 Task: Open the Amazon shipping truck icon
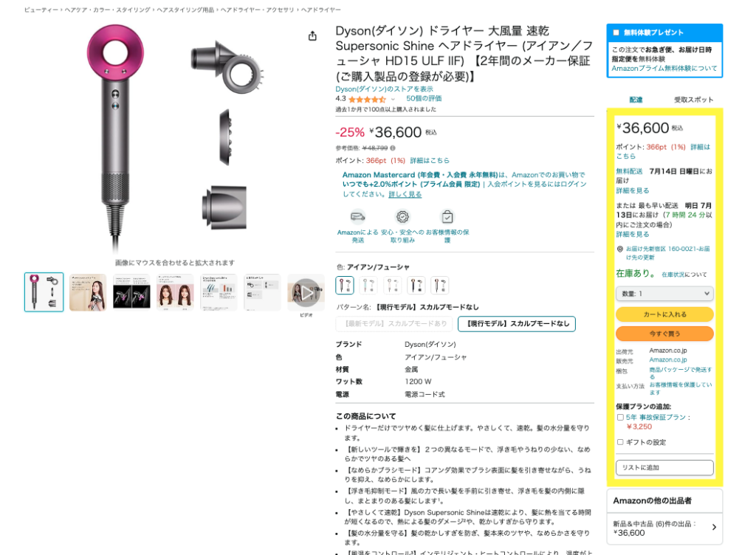358,217
